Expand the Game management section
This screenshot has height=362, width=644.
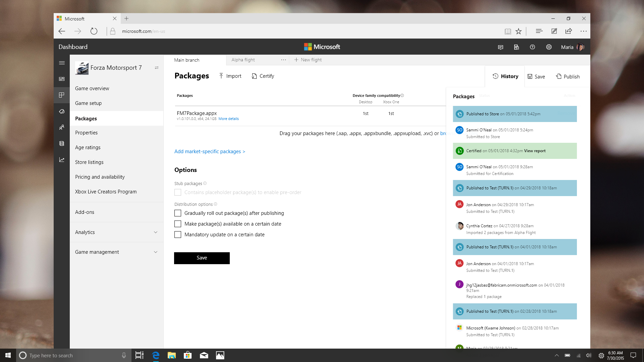[117, 252]
